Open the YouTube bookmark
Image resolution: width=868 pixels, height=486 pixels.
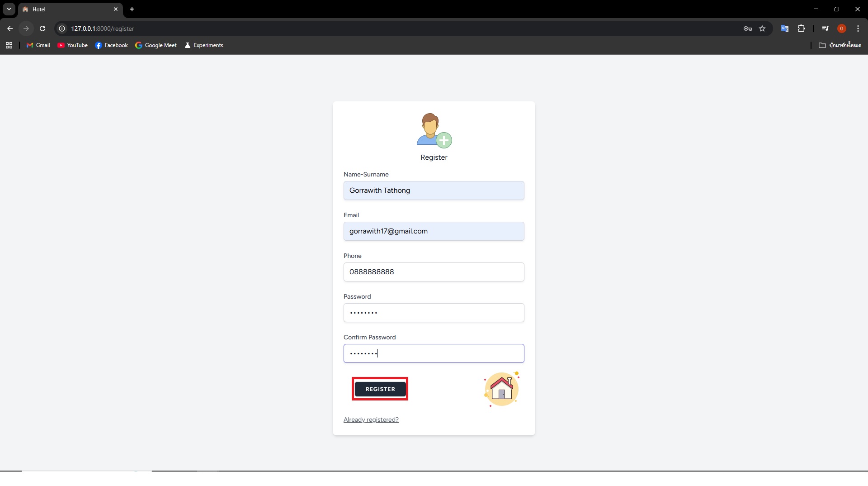click(x=73, y=45)
